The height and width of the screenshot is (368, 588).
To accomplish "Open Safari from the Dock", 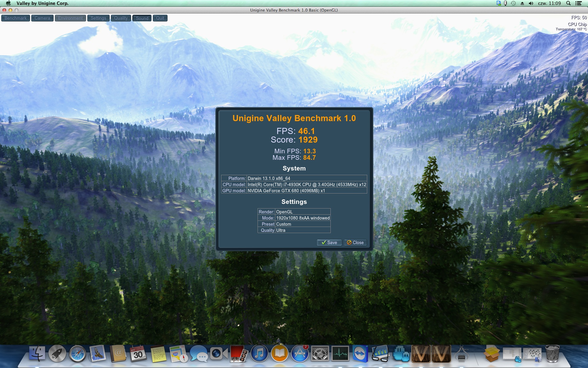I will click(77, 354).
